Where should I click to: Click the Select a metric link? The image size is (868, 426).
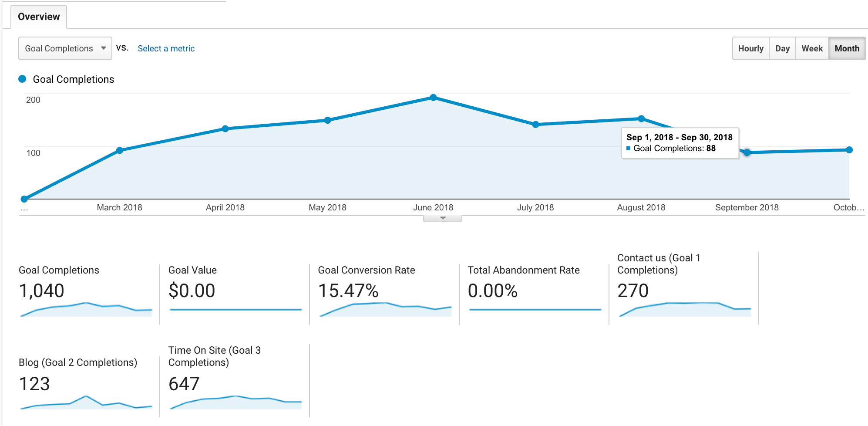(166, 48)
